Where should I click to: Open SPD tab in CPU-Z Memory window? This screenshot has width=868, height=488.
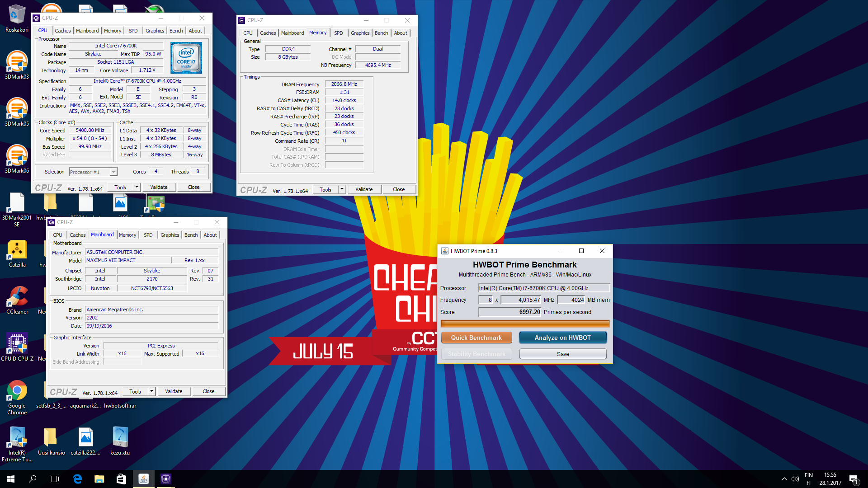338,33
